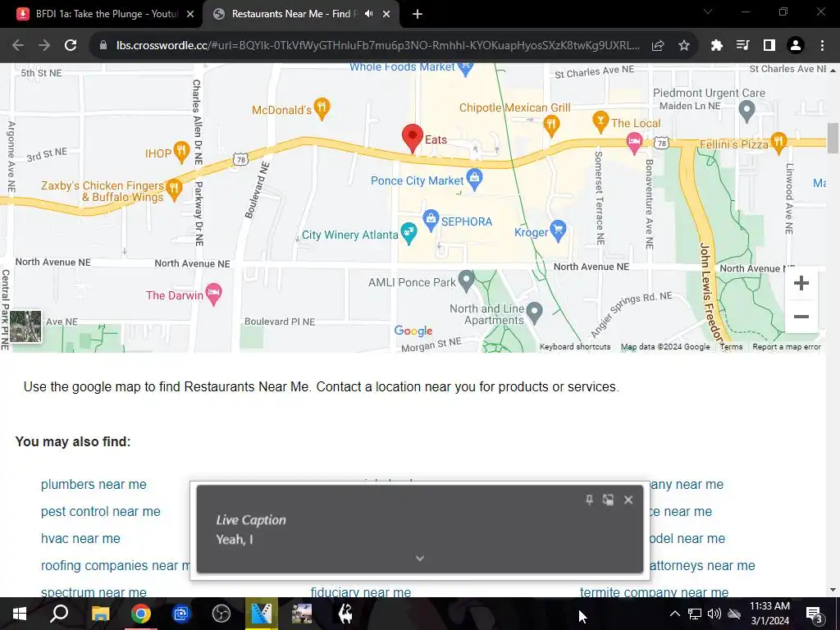Select Fellini's Pizza marker
This screenshot has width=840, height=630.
778,143
